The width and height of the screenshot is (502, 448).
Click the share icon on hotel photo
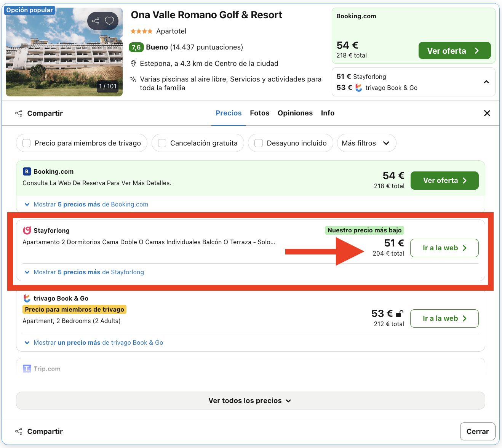point(96,21)
